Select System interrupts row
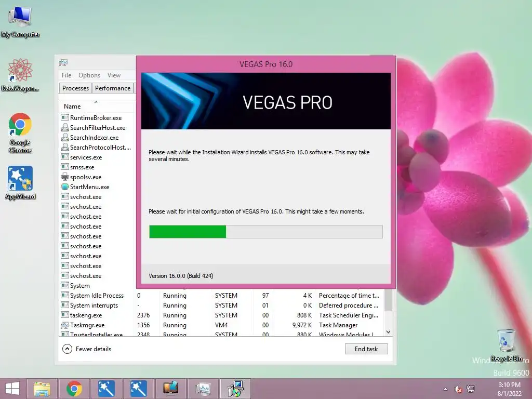Viewport: 532px width, 399px height. coord(222,305)
